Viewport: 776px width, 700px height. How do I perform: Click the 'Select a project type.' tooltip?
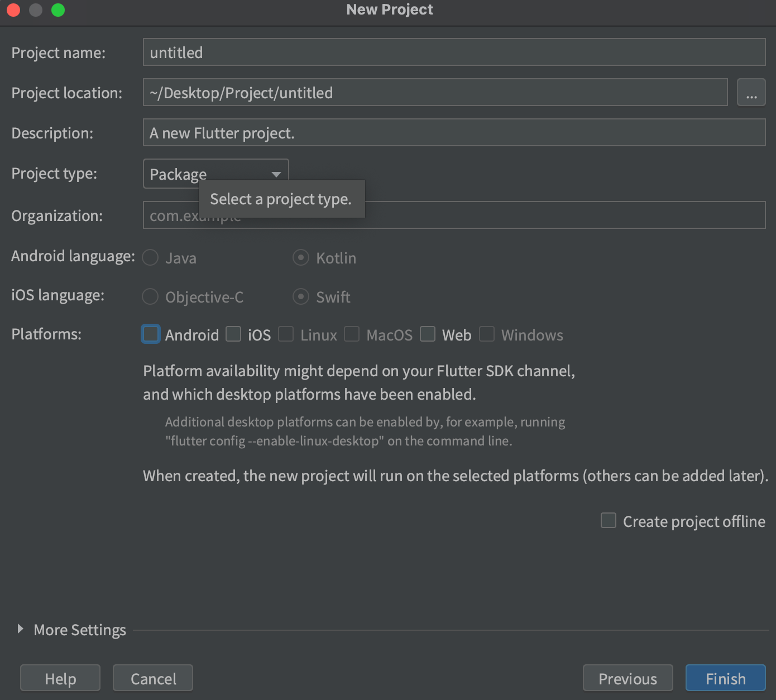tap(281, 199)
